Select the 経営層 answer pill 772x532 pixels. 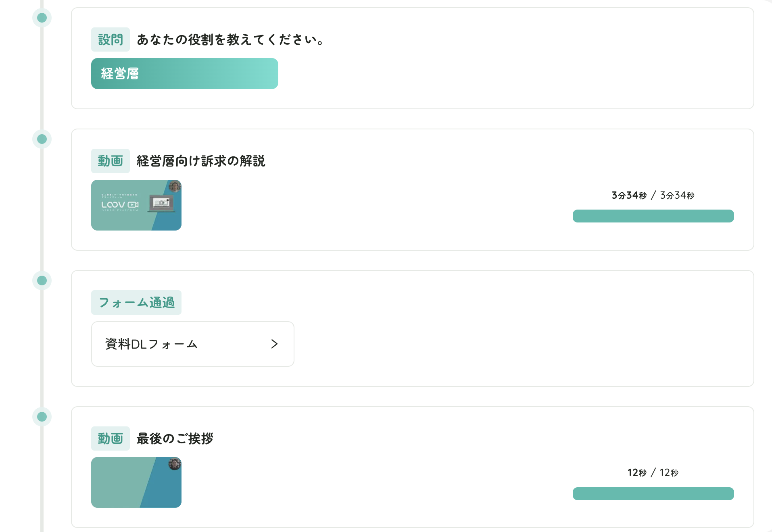click(x=184, y=73)
